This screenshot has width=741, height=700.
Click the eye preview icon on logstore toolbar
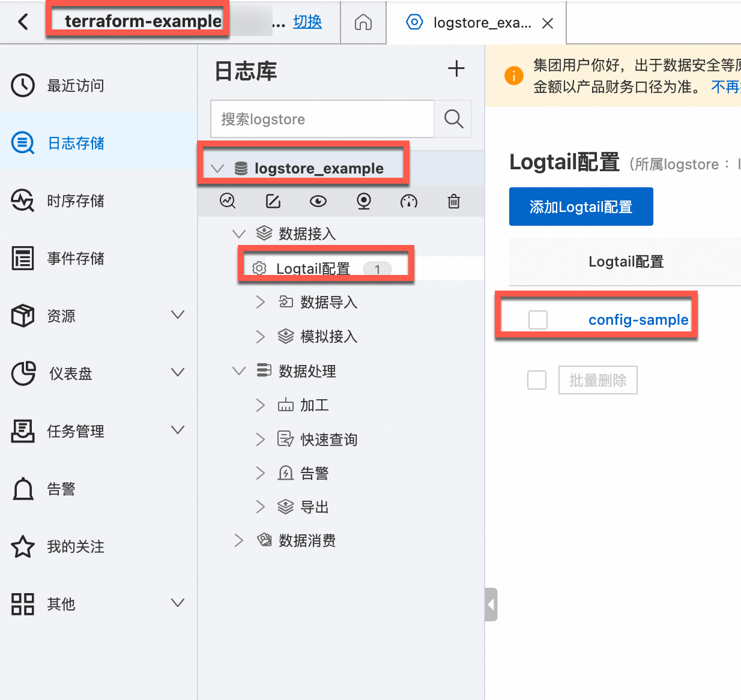pos(318,201)
